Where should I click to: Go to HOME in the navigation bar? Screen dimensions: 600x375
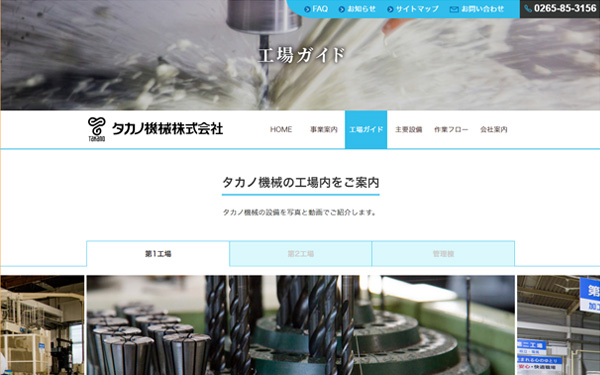(281, 129)
